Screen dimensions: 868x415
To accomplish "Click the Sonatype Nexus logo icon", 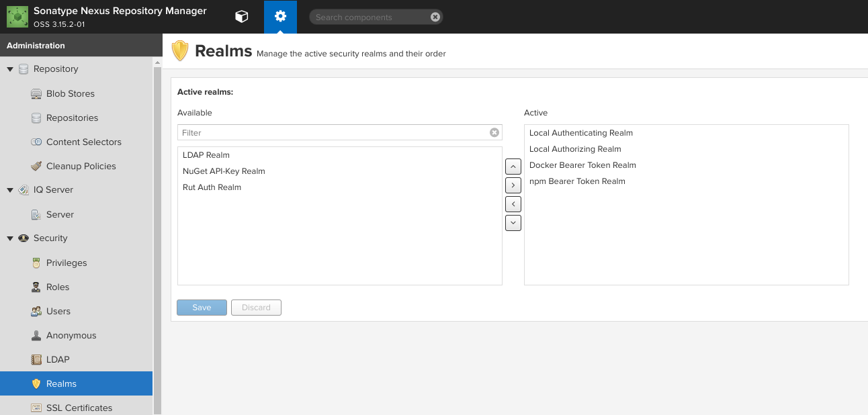I will (17, 17).
